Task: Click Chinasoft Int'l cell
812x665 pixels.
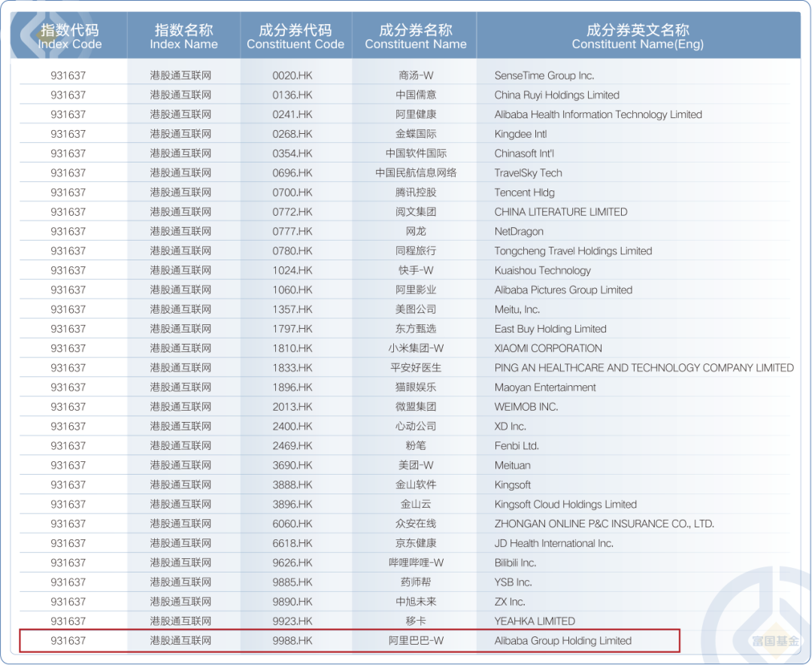Action: point(524,154)
